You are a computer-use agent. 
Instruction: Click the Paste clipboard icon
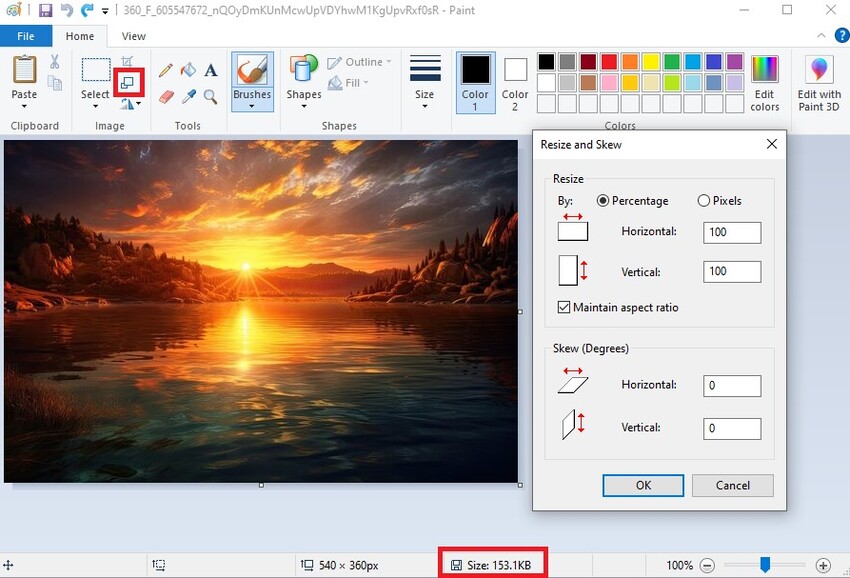[x=24, y=70]
